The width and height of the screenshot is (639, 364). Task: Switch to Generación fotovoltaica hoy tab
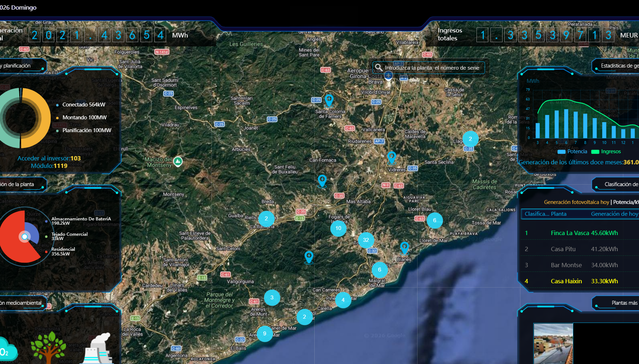(576, 202)
